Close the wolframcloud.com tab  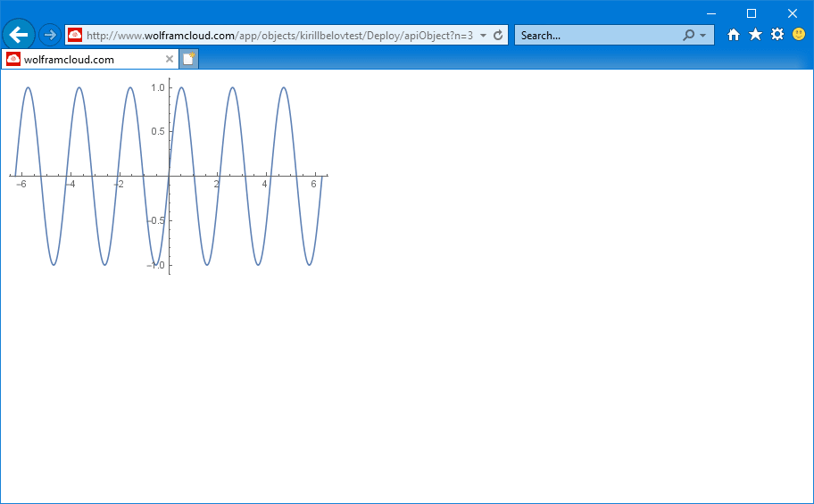tap(170, 59)
